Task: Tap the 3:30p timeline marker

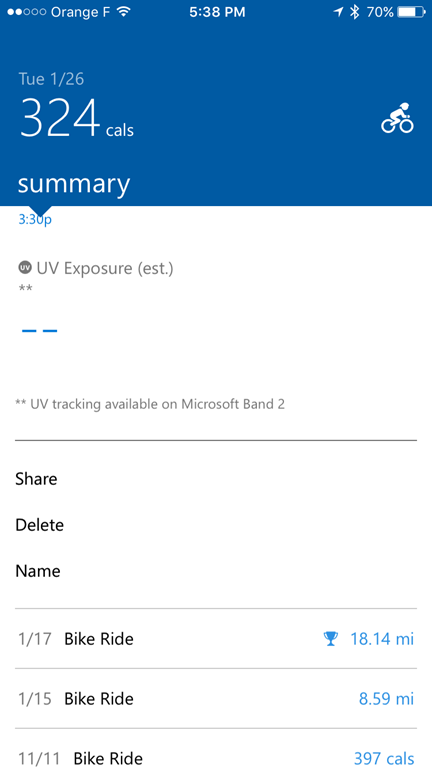Action: [35, 219]
